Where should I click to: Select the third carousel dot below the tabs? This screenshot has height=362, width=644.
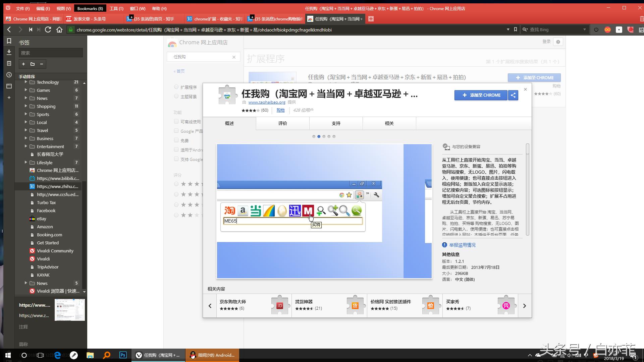coord(324,136)
